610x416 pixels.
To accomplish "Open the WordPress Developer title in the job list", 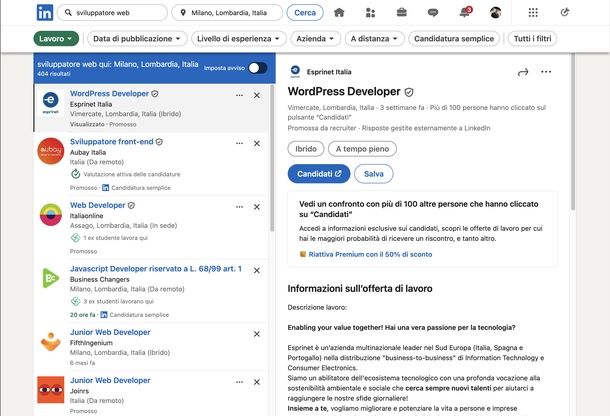I will (109, 93).
